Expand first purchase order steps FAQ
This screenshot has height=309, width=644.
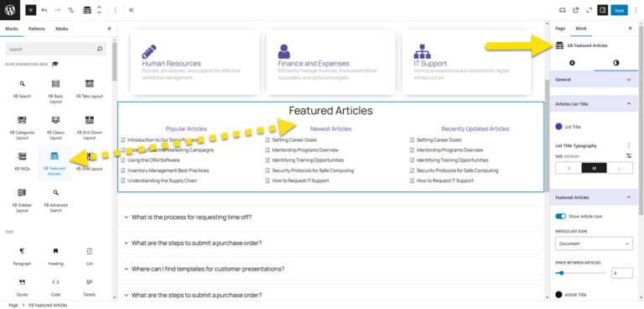point(330,243)
